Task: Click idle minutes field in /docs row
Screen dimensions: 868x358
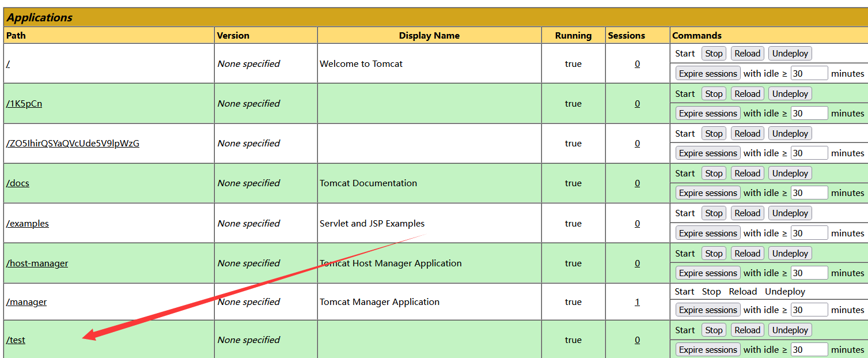Action: pos(809,193)
